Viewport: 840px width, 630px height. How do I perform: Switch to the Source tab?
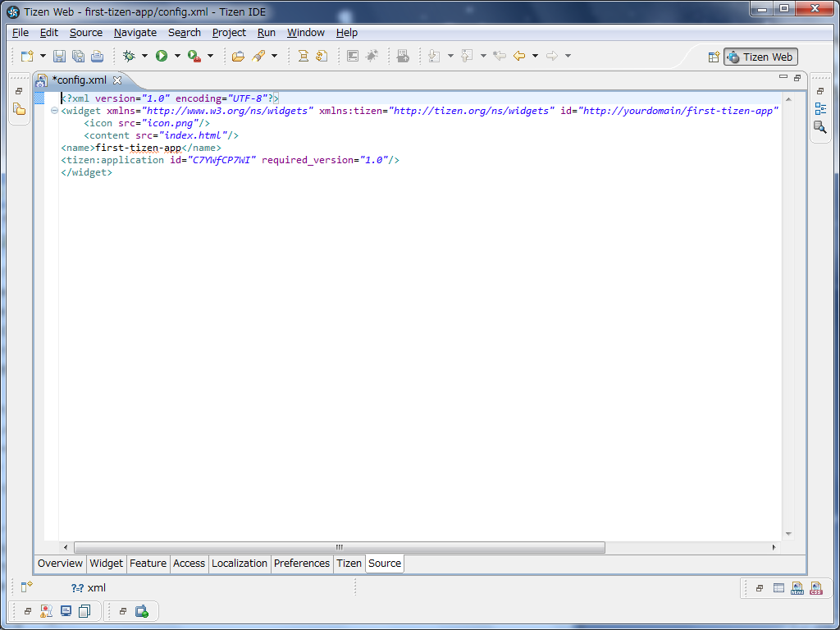pyautogui.click(x=385, y=564)
